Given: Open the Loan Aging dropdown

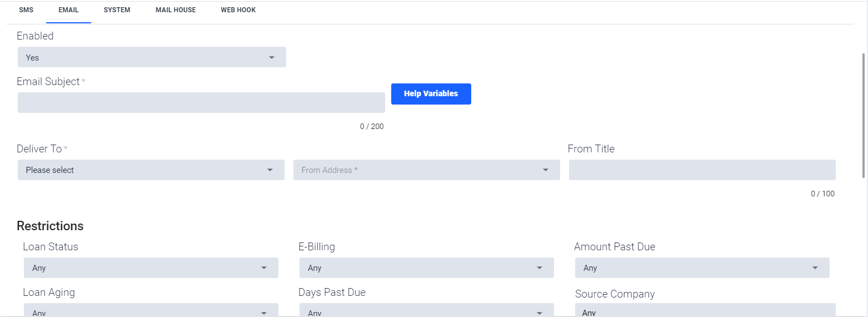Looking at the screenshot, I should point(151,310).
